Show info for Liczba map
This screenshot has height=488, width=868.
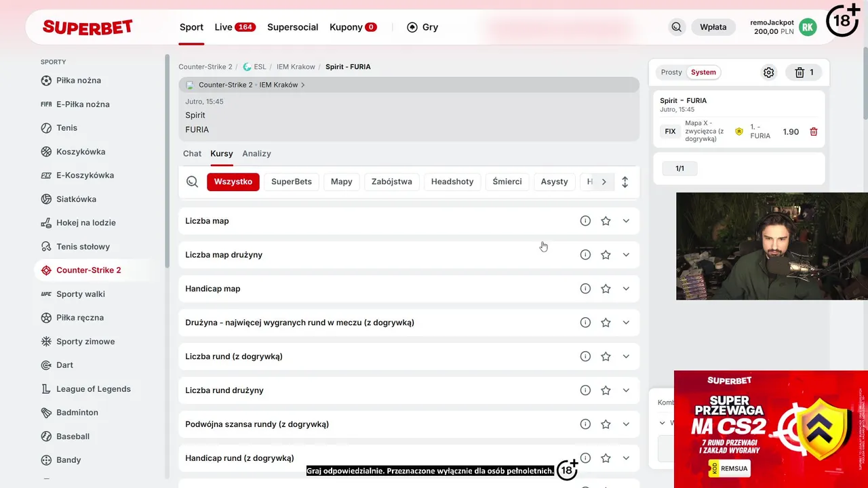585,221
